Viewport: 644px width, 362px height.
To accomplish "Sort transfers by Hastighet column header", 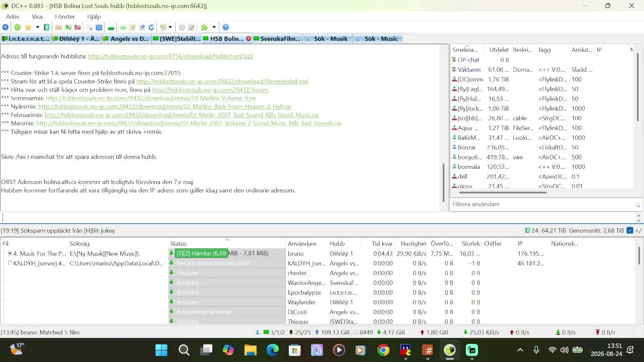I will (x=414, y=243).
